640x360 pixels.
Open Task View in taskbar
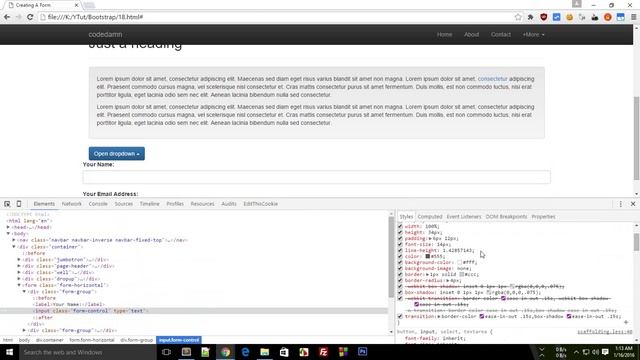coord(166,352)
